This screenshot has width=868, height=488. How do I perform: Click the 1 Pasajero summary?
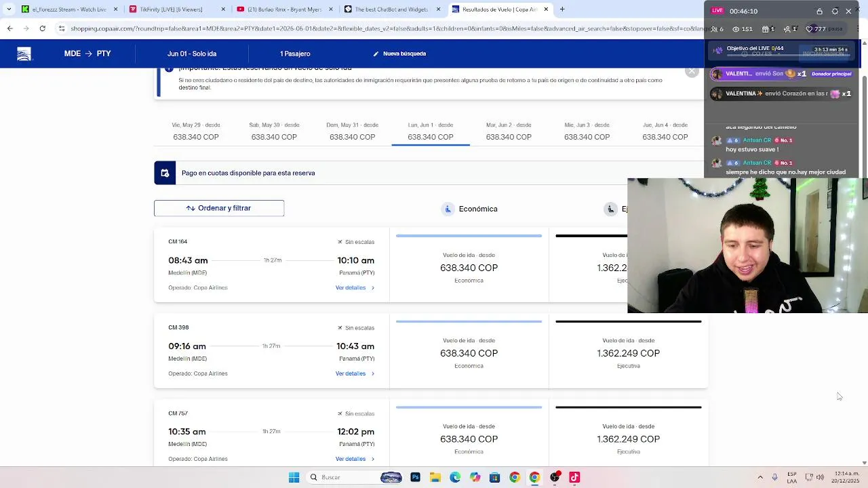point(295,54)
